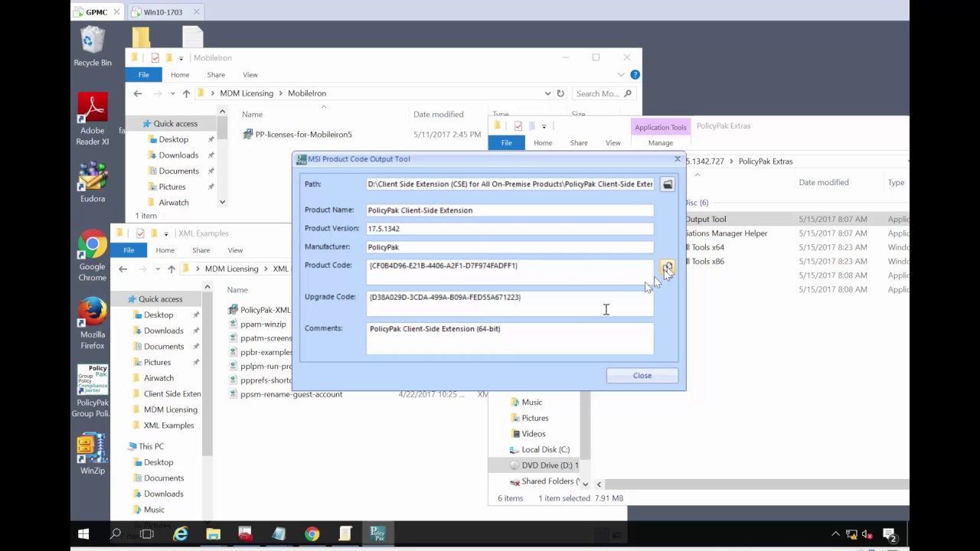980x551 pixels.
Task: Select PP-licenses-for-MobileIron5 file
Action: [297, 135]
